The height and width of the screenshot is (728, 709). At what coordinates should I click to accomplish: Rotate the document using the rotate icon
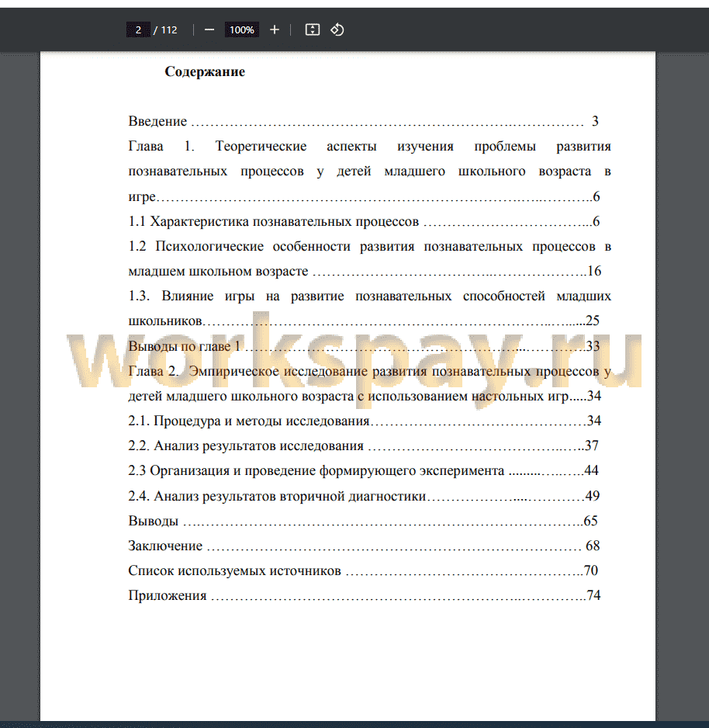pos(337,30)
